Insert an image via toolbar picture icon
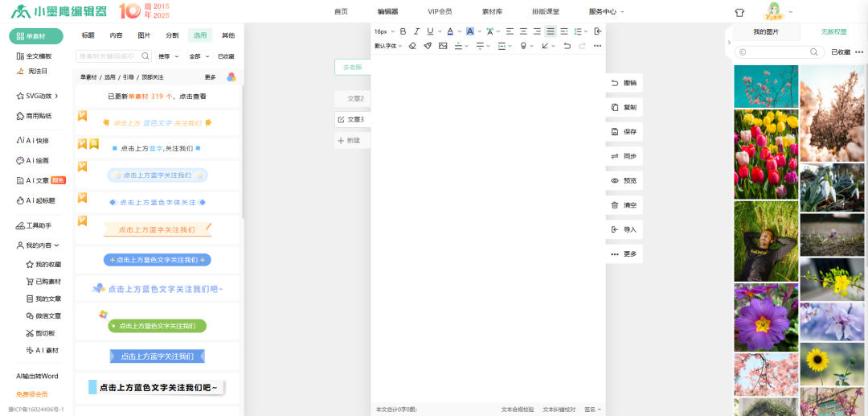Viewport: 868px width, 416px height. pos(443,46)
